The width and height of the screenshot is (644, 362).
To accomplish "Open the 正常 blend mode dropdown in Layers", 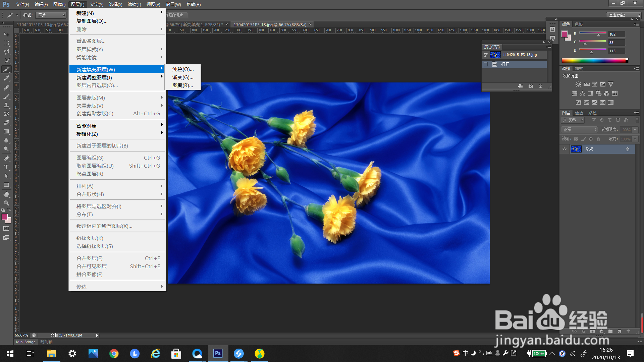I will click(579, 130).
